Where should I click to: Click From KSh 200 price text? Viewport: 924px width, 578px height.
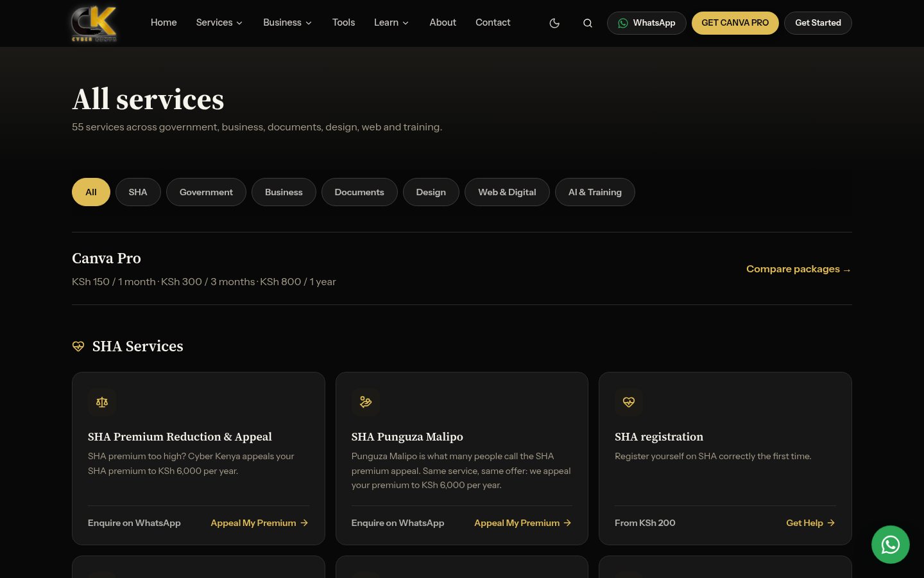tap(645, 523)
